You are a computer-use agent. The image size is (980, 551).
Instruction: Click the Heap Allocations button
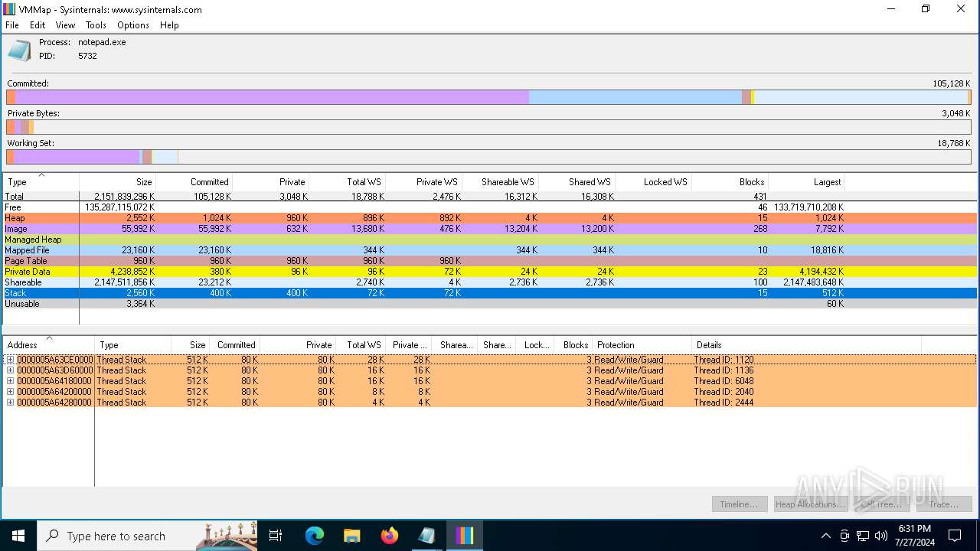pos(810,504)
